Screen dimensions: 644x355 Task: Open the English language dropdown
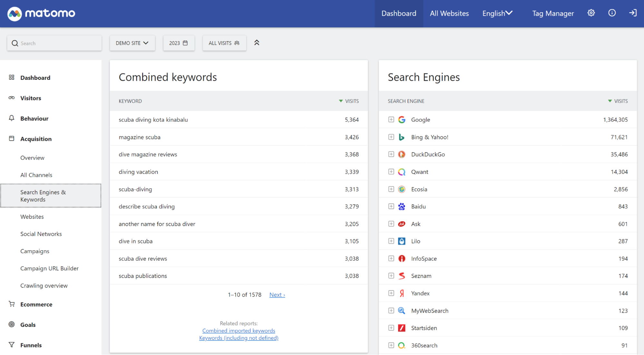click(497, 13)
